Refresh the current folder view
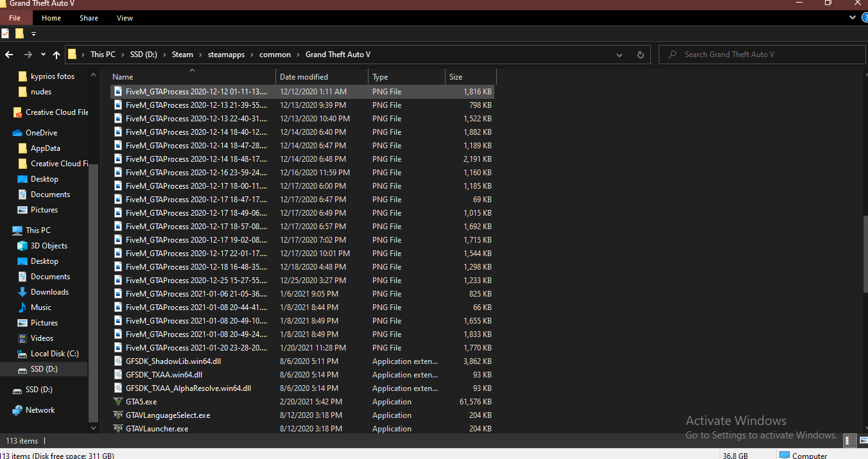 (x=640, y=55)
